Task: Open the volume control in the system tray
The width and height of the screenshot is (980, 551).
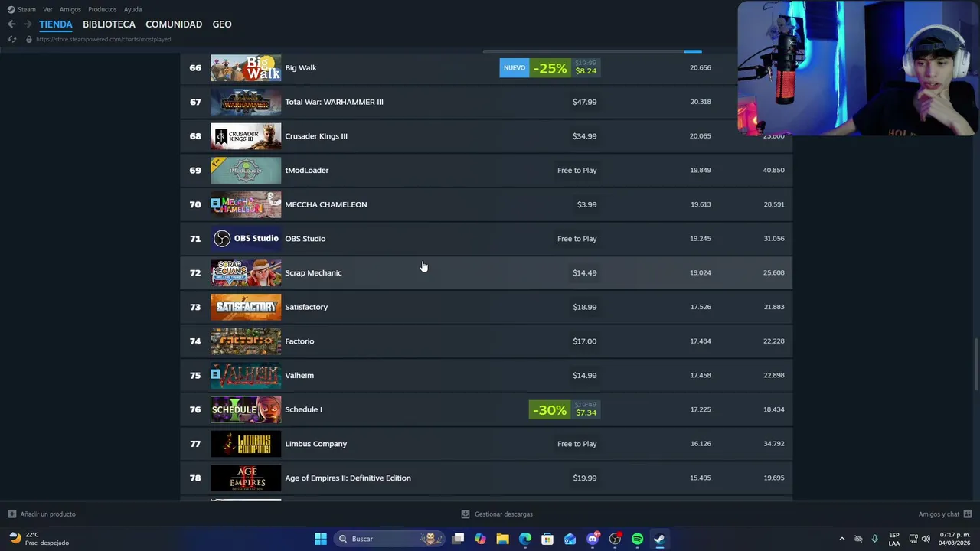Action: (x=926, y=539)
